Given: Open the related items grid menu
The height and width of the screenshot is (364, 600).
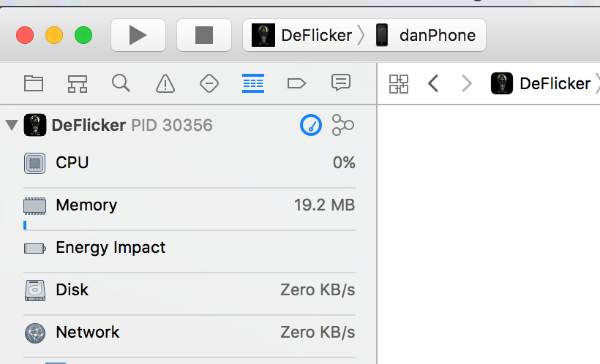Looking at the screenshot, I should point(399,83).
